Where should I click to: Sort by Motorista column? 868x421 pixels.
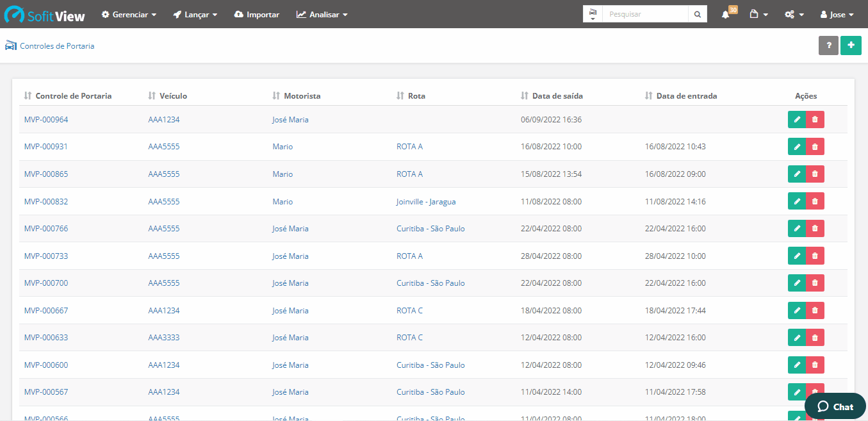[297, 96]
